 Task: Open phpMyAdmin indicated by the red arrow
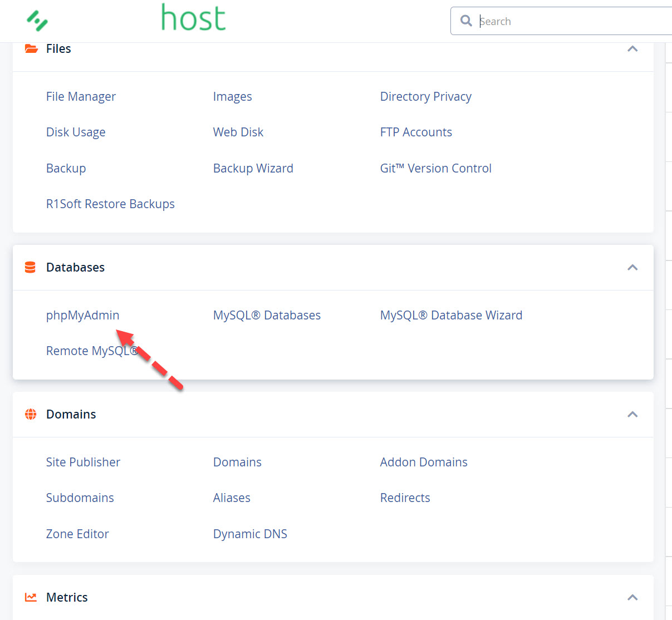[x=82, y=315]
